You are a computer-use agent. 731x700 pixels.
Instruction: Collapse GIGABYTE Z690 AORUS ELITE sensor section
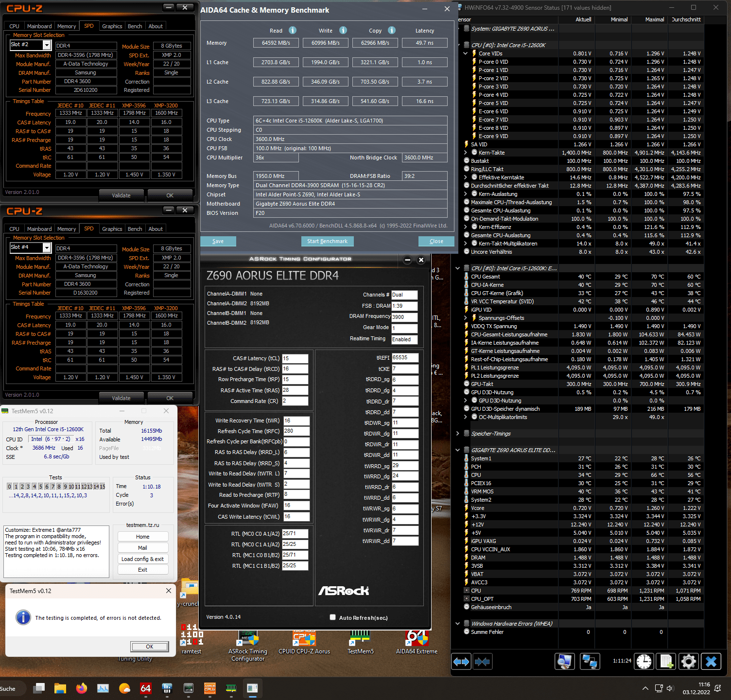[x=457, y=450]
